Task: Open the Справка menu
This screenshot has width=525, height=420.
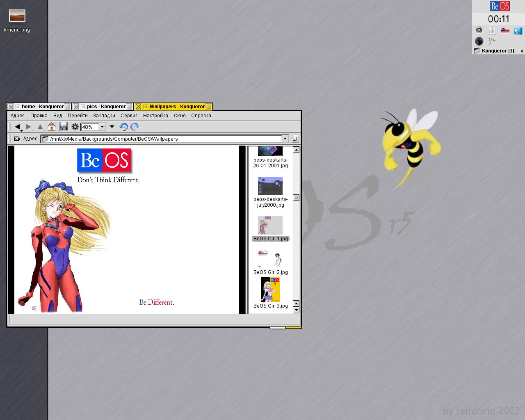Action: (201, 116)
